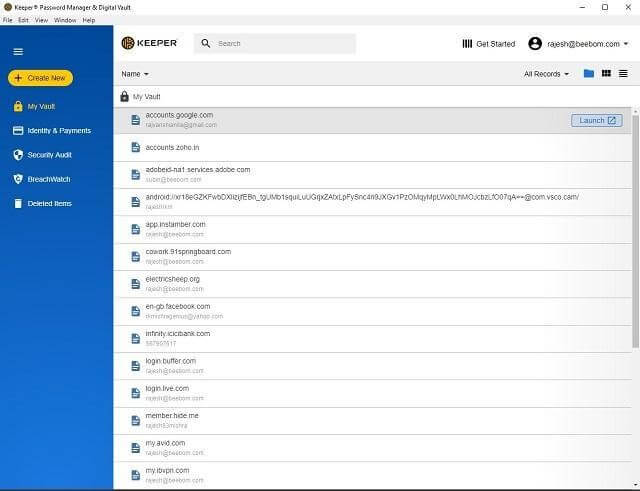Click the login.buffer.com record icon
640x491 pixels.
click(x=136, y=366)
